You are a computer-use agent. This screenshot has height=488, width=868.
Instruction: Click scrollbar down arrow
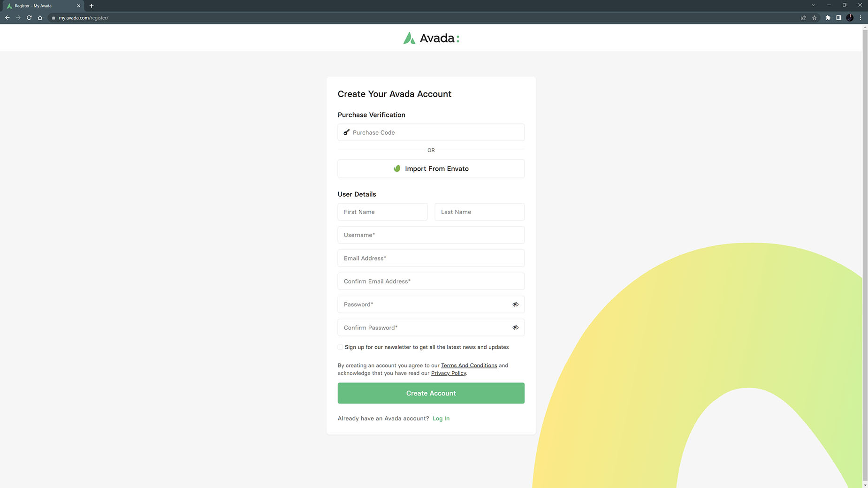point(865,485)
